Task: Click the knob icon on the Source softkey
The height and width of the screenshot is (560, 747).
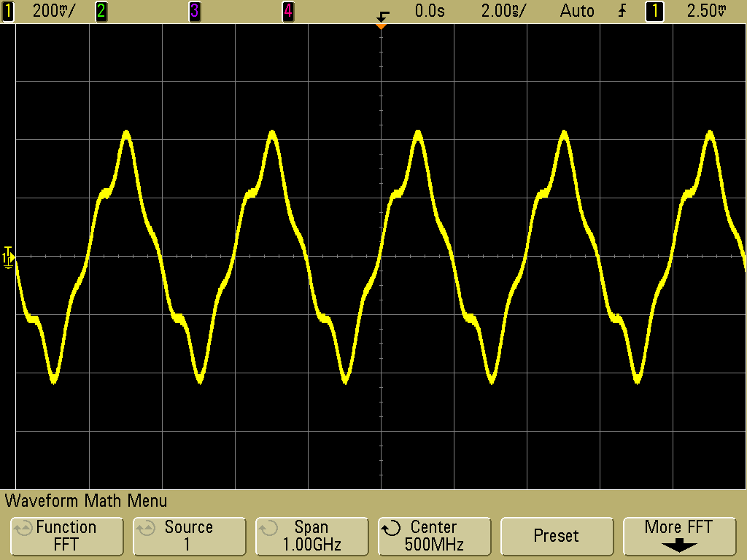Action: [x=147, y=528]
